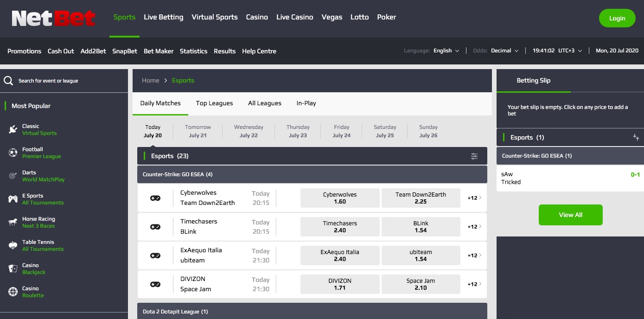Go to Live Casino
Screen dimensions: 644x319
pos(295,17)
